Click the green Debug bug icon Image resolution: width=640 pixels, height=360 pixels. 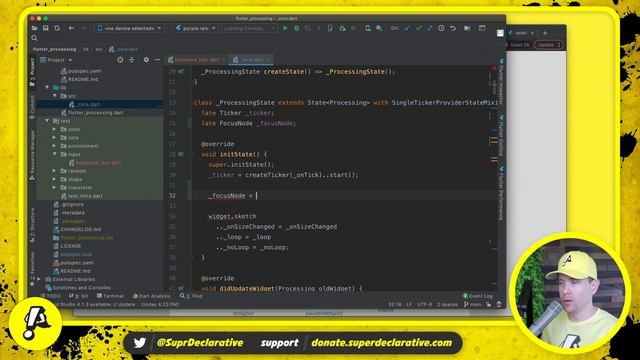pyautogui.click(x=297, y=28)
